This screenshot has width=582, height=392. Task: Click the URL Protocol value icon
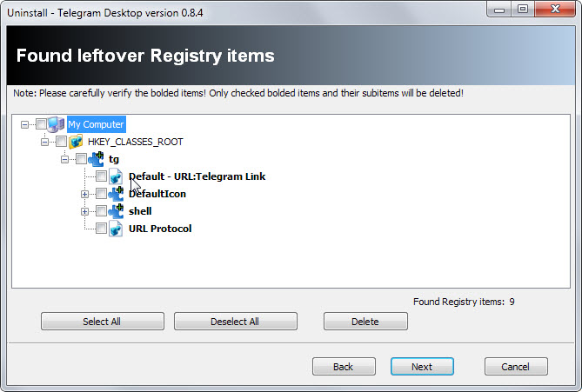[x=116, y=229]
